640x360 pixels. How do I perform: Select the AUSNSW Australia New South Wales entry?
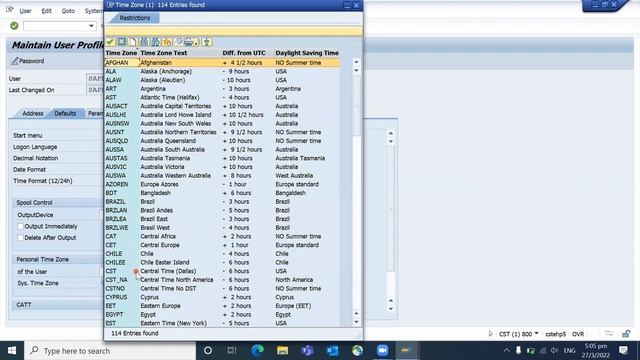(222, 123)
